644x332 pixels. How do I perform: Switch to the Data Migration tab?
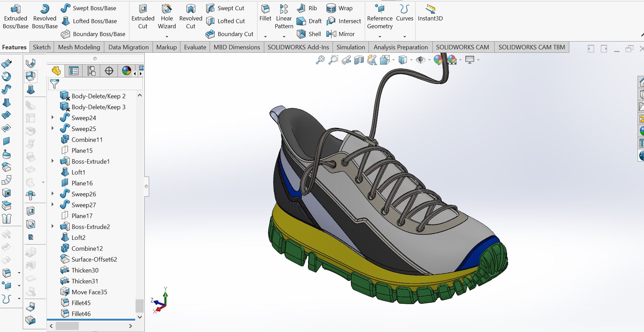point(128,47)
